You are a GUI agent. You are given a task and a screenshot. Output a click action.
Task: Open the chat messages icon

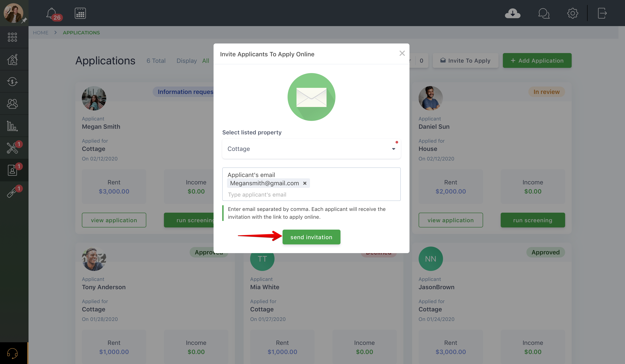(544, 13)
